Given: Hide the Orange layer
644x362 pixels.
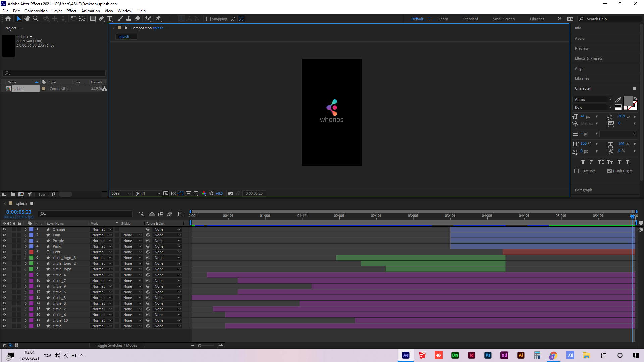Looking at the screenshot, I should coord(4,229).
